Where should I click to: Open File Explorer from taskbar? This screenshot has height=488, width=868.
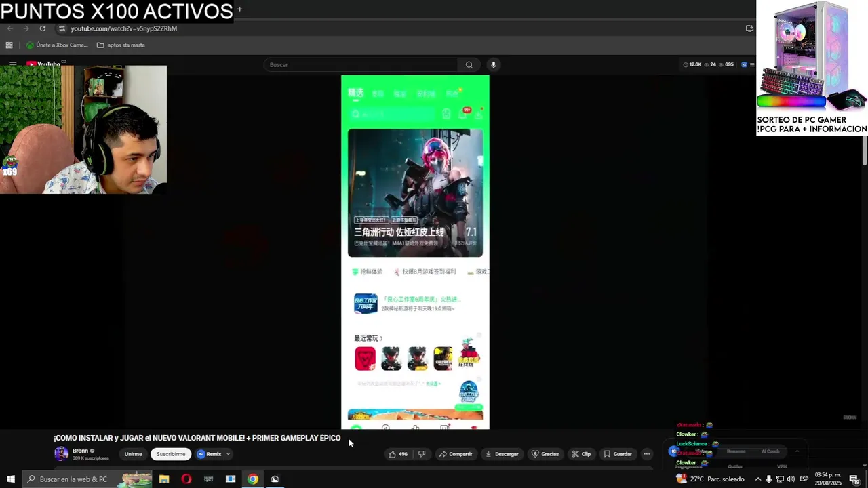pyautogui.click(x=164, y=479)
